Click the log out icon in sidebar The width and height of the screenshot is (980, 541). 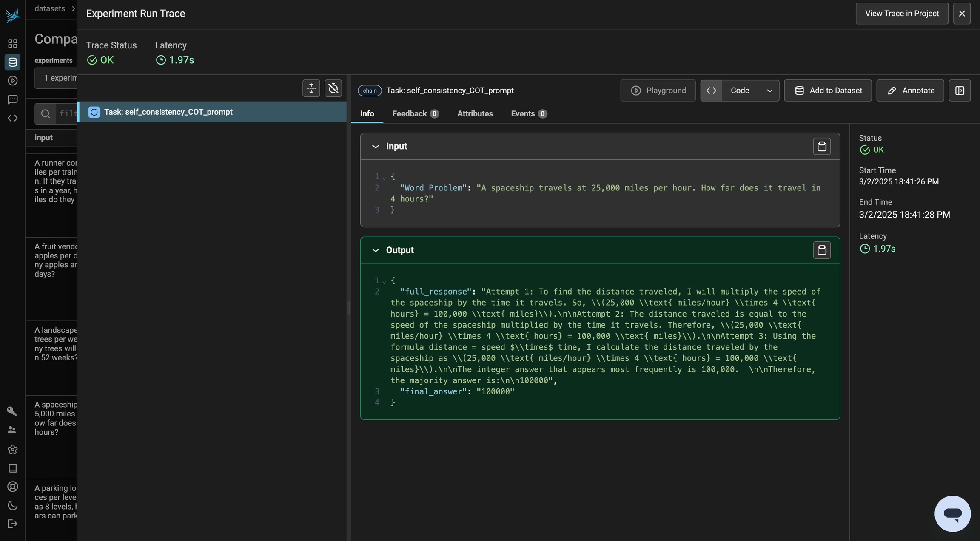pyautogui.click(x=12, y=524)
